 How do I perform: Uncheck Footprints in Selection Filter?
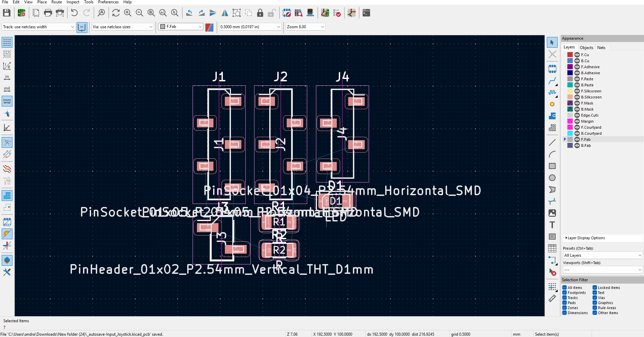[x=565, y=293]
